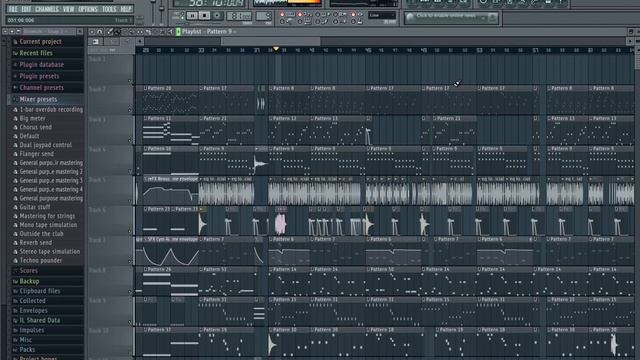Viewport: 640px width, 360px height.
Task: Click the folder icon beside Impulses
Action: coord(16,330)
